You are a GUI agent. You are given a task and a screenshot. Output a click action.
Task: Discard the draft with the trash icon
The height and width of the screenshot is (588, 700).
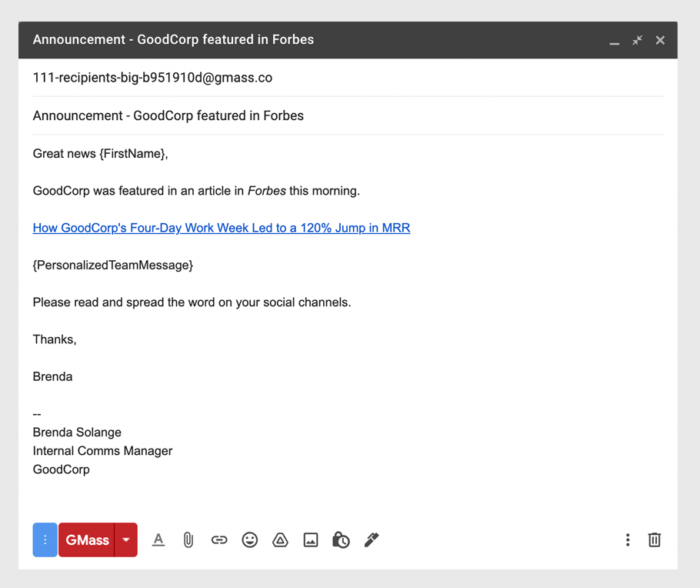point(655,540)
